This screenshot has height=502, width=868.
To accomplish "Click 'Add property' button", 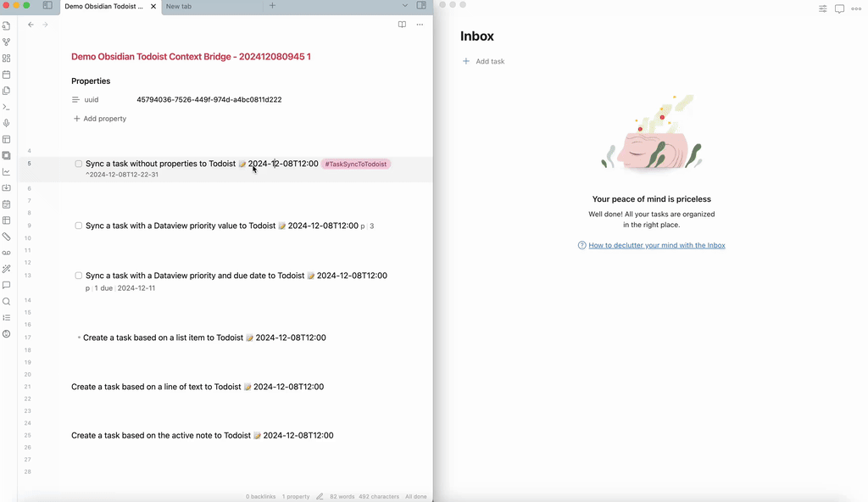I will (100, 119).
